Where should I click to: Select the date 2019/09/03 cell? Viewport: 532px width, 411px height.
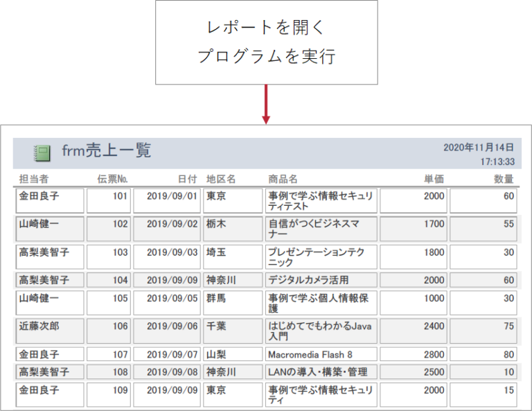pyautogui.click(x=167, y=257)
